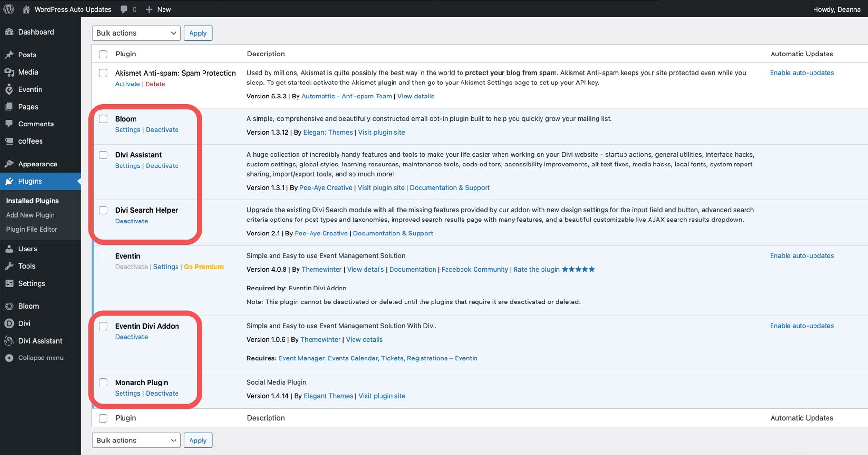Image resolution: width=868 pixels, height=455 pixels.
Task: Check the Bloom plugin checkbox
Action: tap(103, 119)
